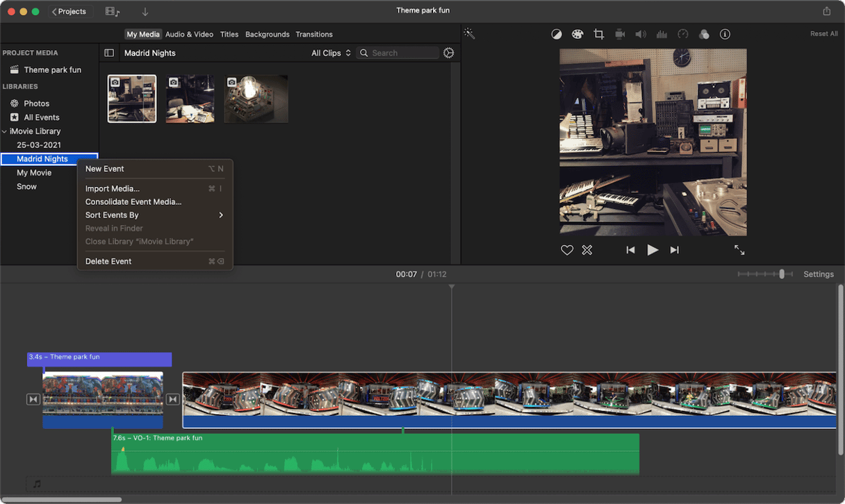Expand Sort Events By submenu

coord(155,215)
